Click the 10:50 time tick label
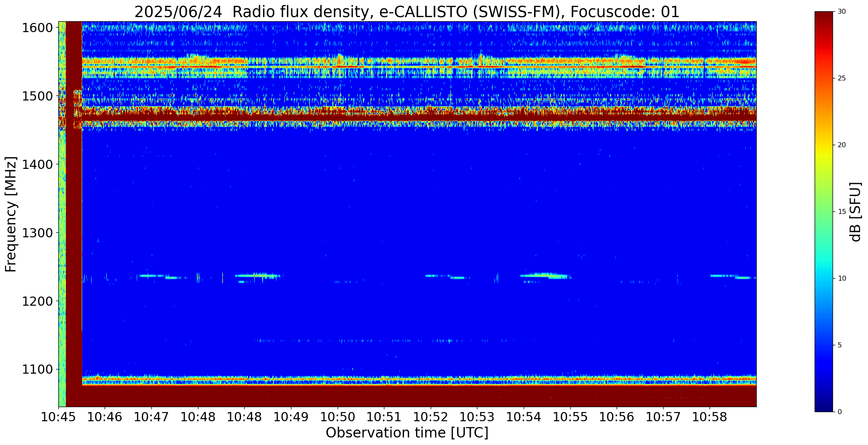The width and height of the screenshot is (868, 445). point(338,417)
